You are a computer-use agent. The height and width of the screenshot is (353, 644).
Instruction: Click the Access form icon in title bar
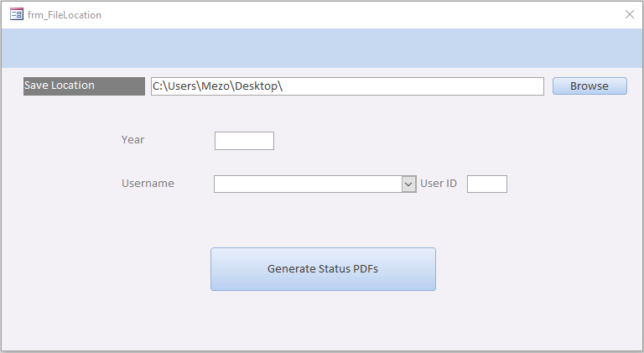(17, 14)
